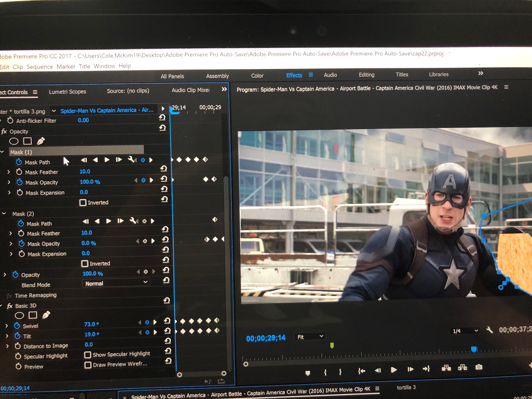Click the green marker on Program ruler
The width and height of the screenshot is (532, 399).
[332, 345]
